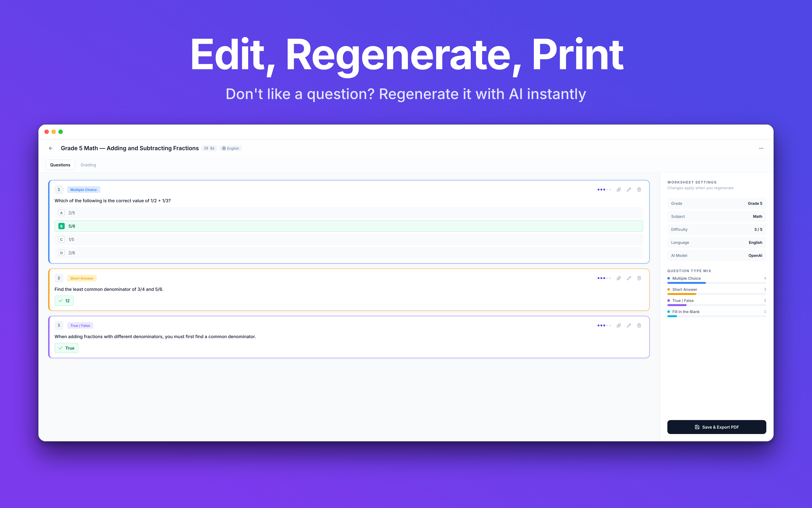This screenshot has width=812, height=508.
Task: Click the difficulty dots on question 2
Action: tap(604, 278)
